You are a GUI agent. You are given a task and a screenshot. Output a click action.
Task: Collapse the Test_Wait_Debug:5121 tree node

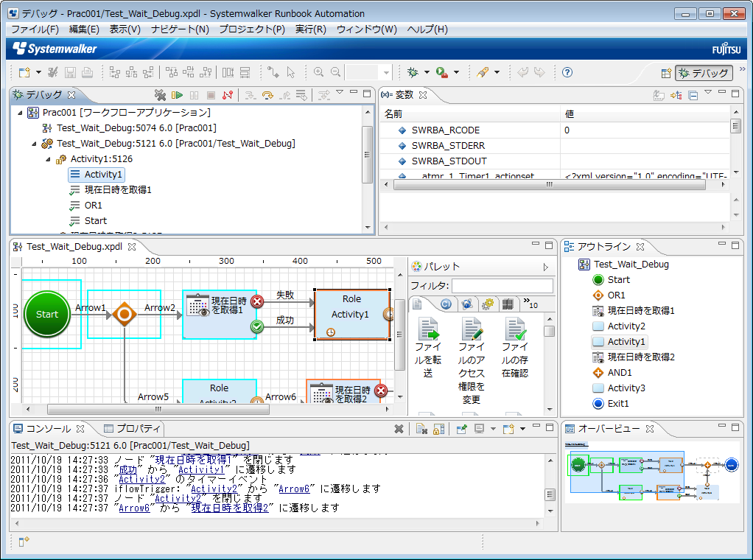pos(34,144)
